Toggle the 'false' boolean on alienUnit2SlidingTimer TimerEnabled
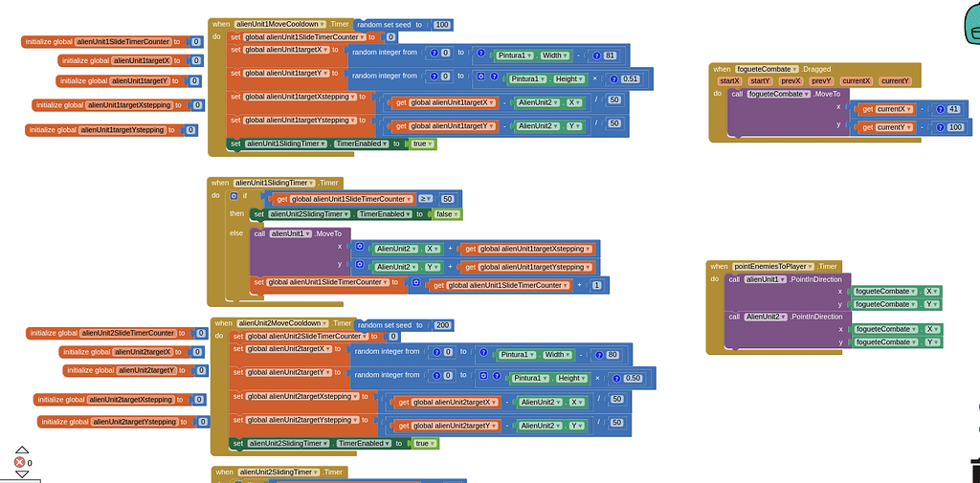This screenshot has width=980, height=483. [x=443, y=214]
